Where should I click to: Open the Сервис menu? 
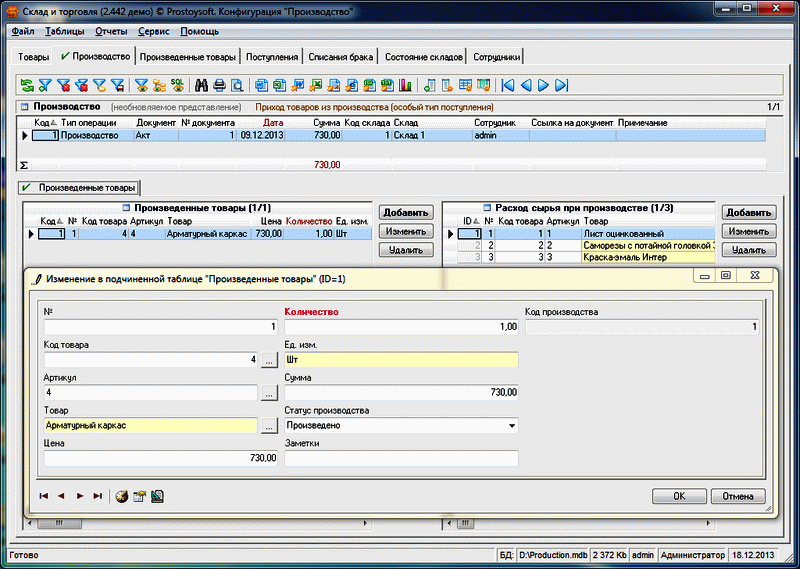click(x=153, y=31)
